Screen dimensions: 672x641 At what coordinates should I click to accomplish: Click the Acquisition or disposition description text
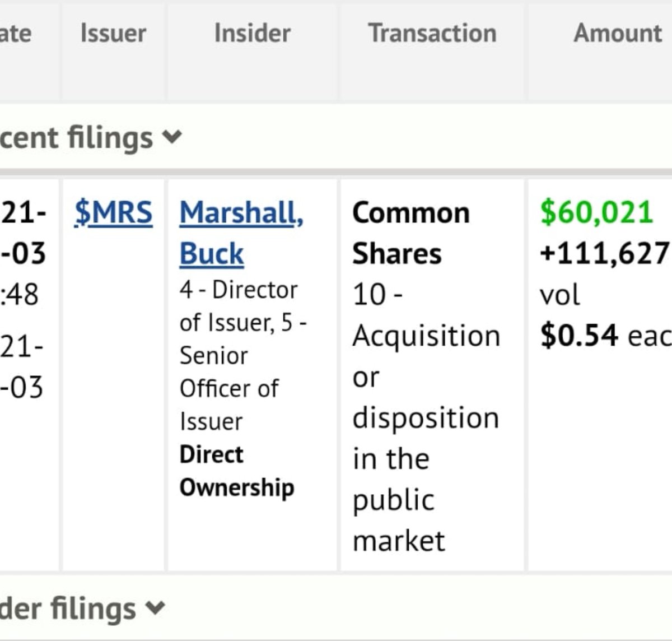tap(426, 438)
